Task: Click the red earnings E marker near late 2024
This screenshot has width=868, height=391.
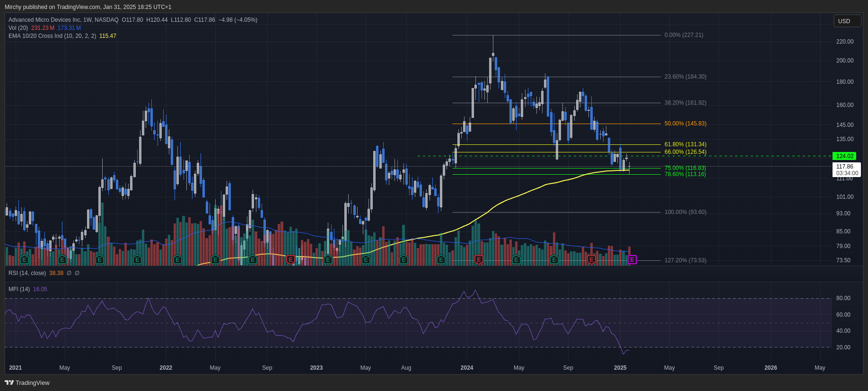Action: [591, 259]
